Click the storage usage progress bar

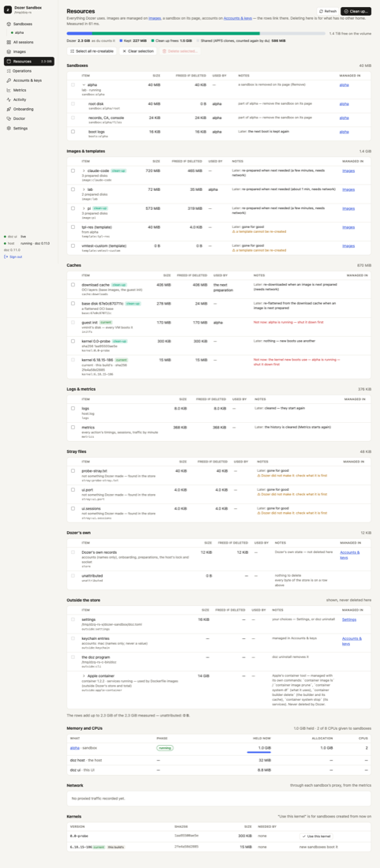tap(196, 33)
